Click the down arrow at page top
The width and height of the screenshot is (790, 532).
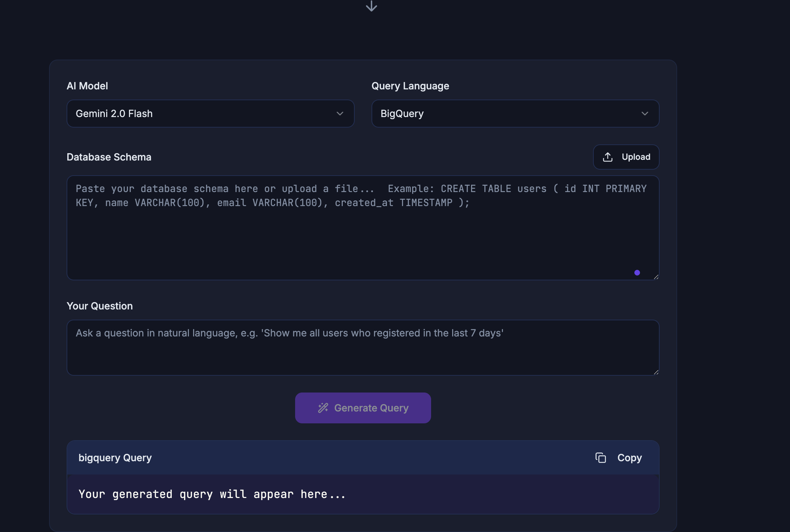pyautogui.click(x=371, y=6)
